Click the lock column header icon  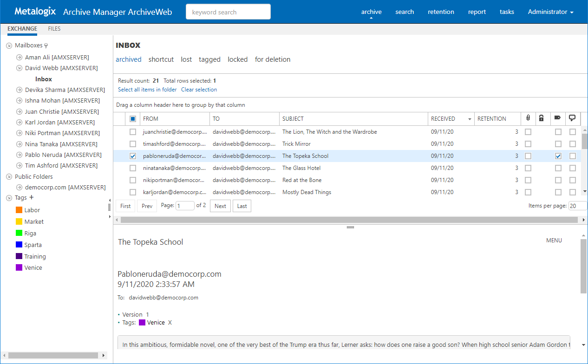(x=541, y=118)
